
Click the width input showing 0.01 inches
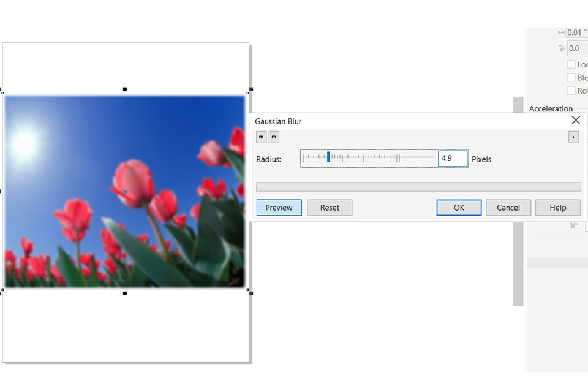(576, 32)
